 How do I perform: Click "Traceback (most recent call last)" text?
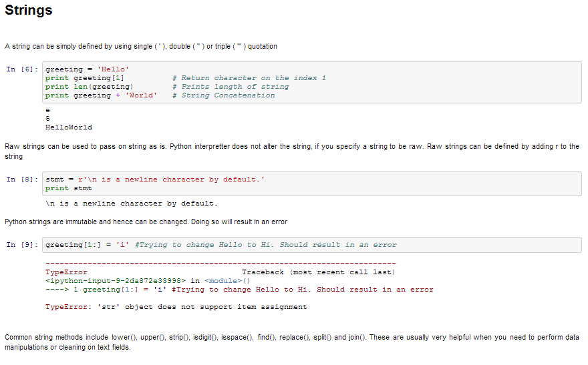[x=318, y=272]
